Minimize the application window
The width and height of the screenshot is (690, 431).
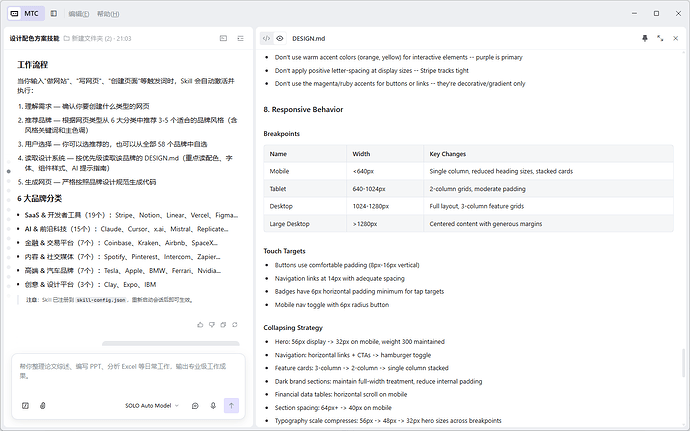634,14
